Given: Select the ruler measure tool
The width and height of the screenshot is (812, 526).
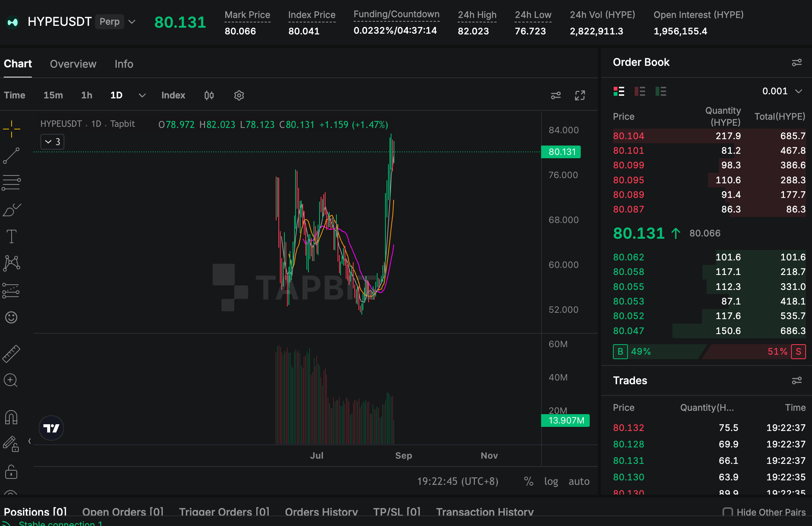Looking at the screenshot, I should (12, 354).
